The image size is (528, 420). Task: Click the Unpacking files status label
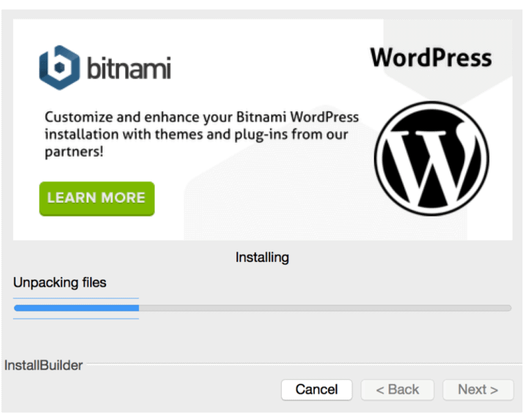pos(60,283)
